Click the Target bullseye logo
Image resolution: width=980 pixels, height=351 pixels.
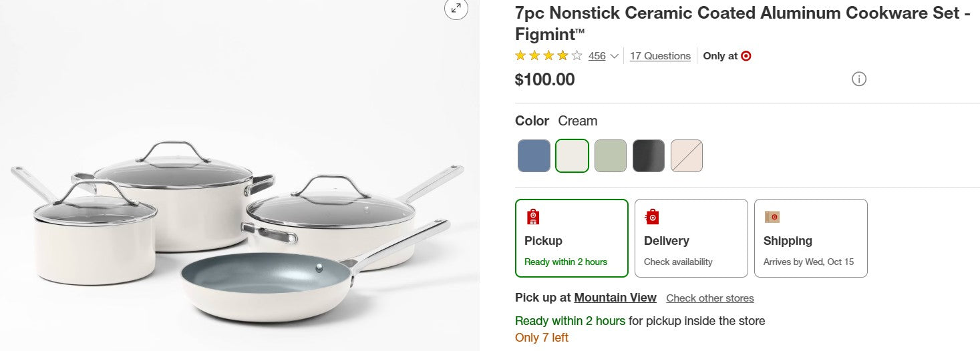click(x=746, y=56)
